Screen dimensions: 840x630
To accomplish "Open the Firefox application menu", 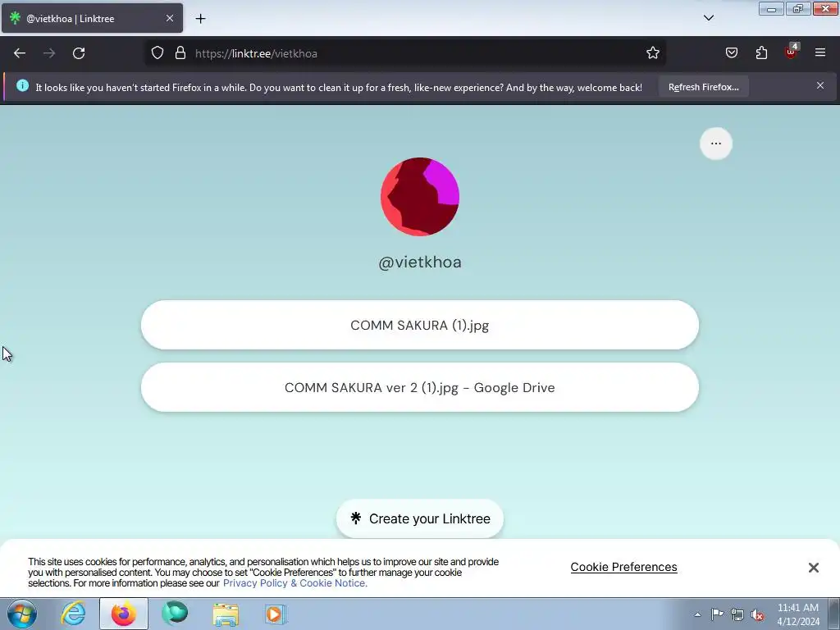I will pos(820,53).
